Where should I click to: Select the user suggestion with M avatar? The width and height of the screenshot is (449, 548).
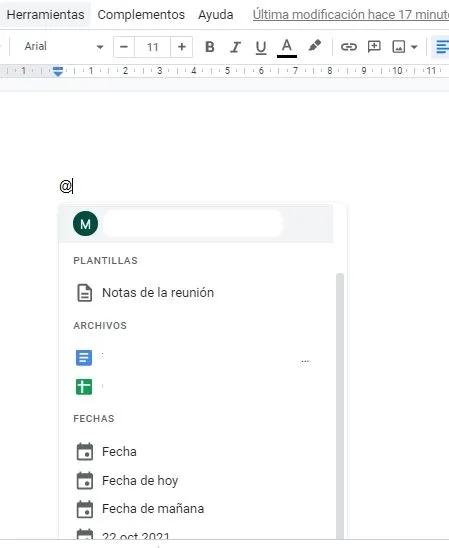coord(196,224)
